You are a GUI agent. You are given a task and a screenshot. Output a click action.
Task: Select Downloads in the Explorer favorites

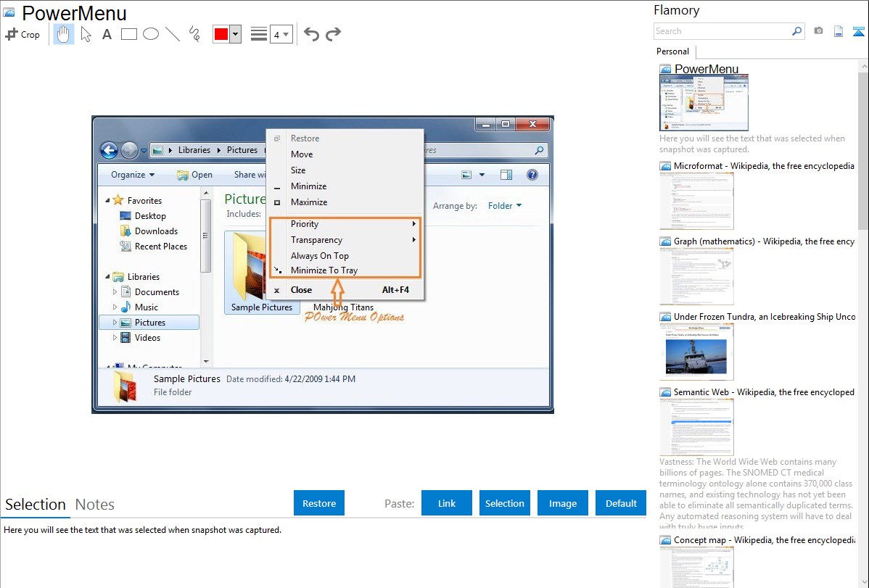[156, 231]
